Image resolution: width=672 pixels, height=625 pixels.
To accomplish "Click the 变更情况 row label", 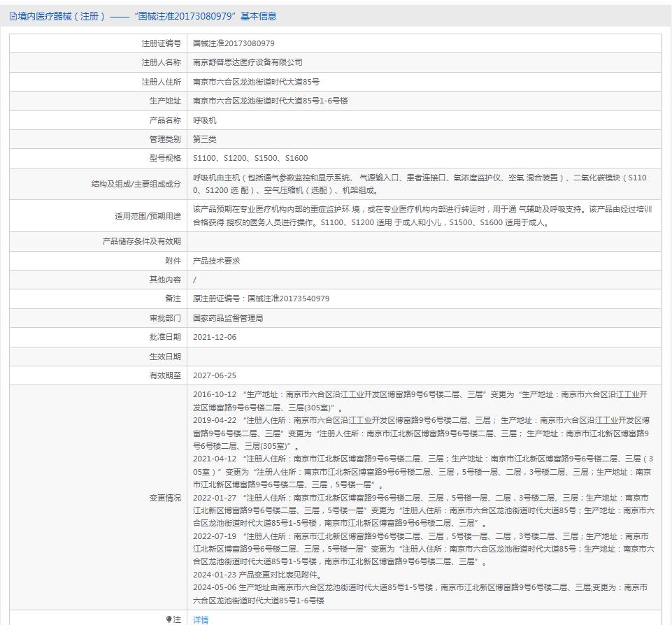I will click(x=165, y=498).
